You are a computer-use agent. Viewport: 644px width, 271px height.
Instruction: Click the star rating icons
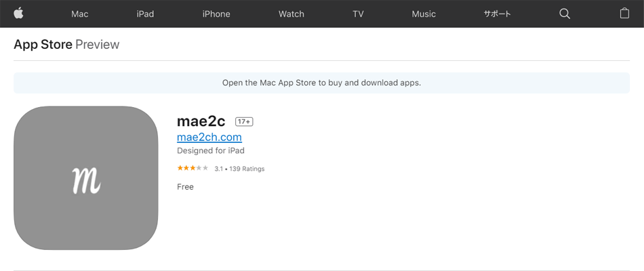click(x=193, y=168)
